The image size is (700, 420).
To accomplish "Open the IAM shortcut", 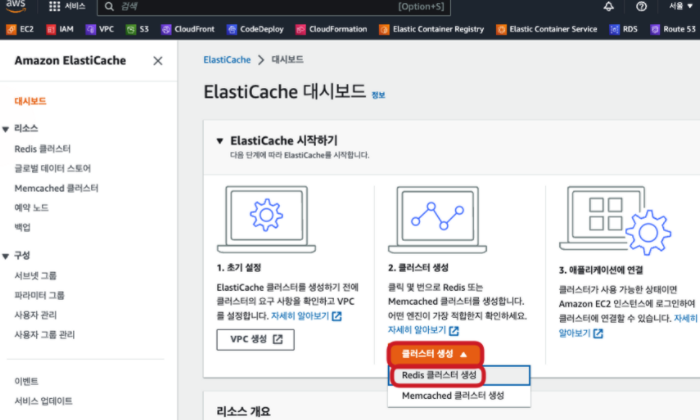I will (x=60, y=29).
